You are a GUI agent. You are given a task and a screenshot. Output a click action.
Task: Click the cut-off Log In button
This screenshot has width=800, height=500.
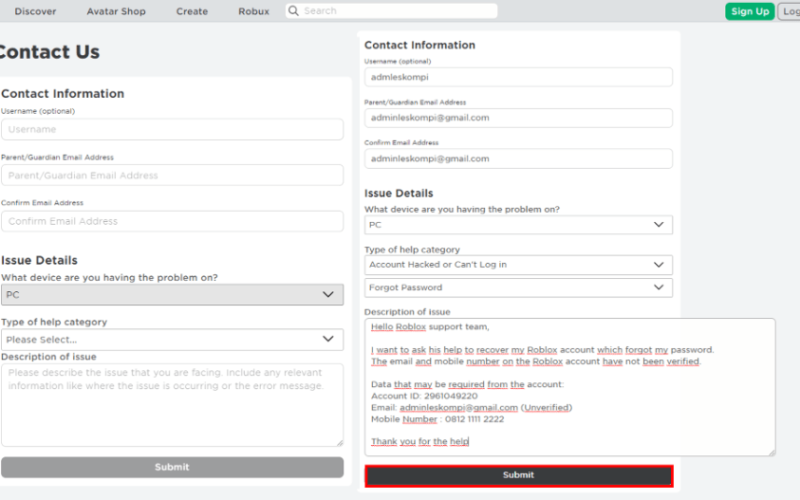click(x=789, y=11)
